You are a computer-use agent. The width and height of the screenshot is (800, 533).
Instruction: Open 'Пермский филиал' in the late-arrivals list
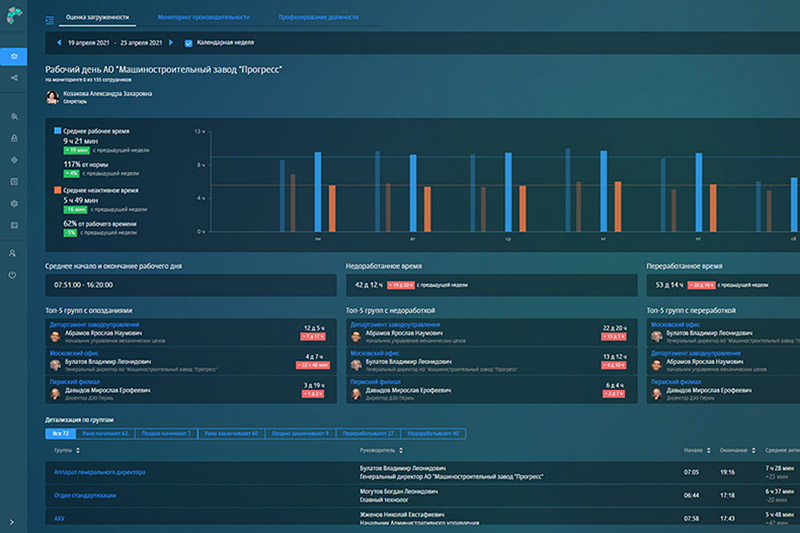74,382
